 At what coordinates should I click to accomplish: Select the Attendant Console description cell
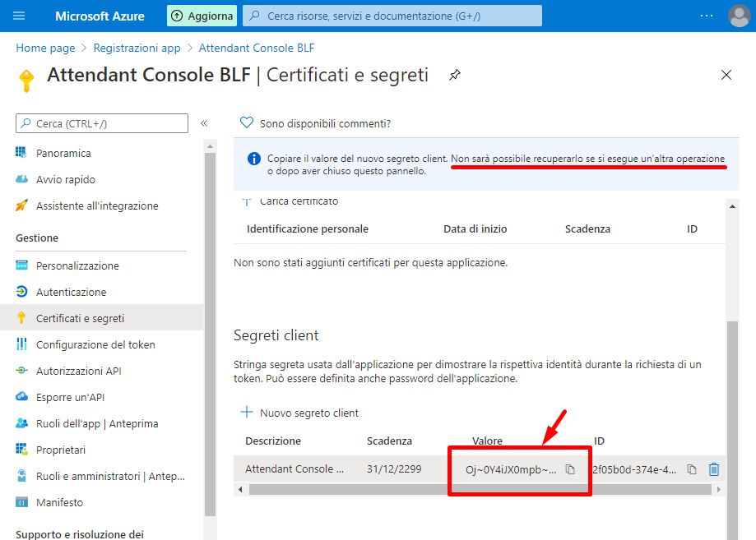pyautogui.click(x=295, y=468)
